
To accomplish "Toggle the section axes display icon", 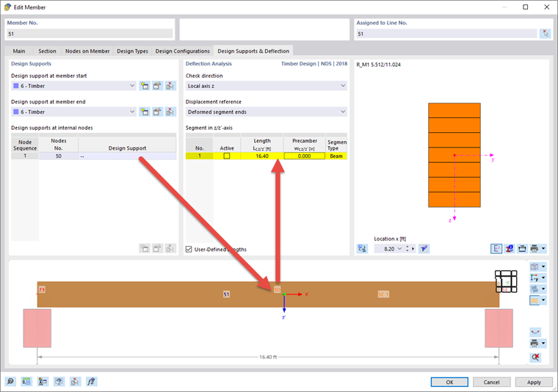I will [496, 249].
